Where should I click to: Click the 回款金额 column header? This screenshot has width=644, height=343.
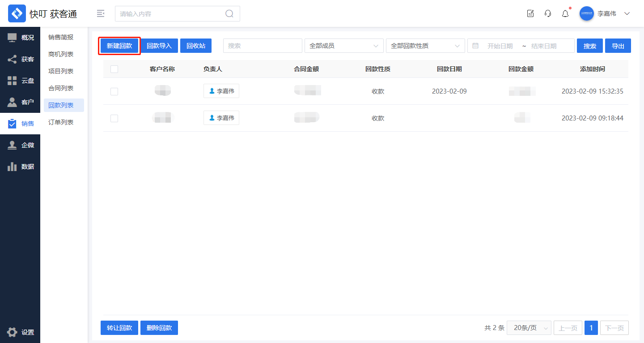[521, 69]
